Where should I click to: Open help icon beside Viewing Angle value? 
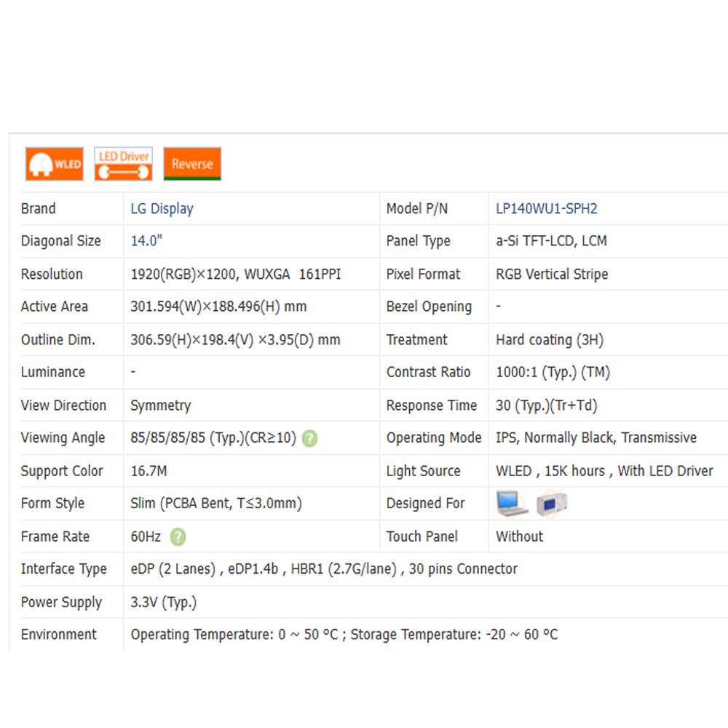tap(309, 438)
